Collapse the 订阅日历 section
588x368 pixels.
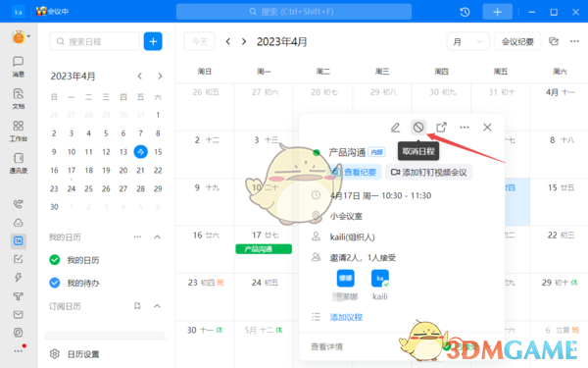pyautogui.click(x=158, y=306)
